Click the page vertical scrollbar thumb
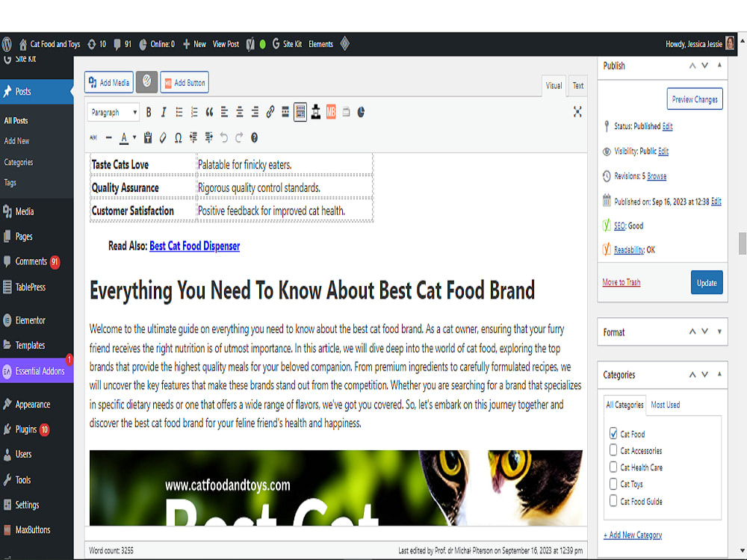This screenshot has height=560, width=747. (x=743, y=243)
